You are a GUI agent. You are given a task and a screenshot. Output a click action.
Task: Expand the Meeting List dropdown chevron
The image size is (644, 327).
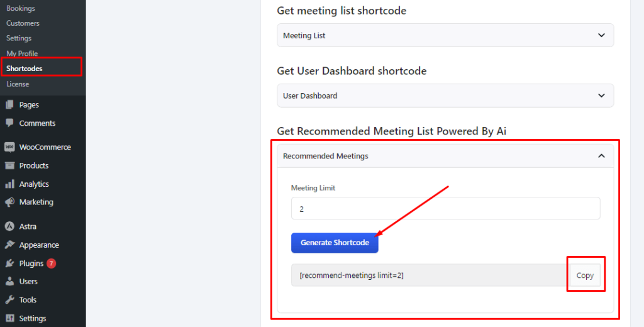pos(601,35)
